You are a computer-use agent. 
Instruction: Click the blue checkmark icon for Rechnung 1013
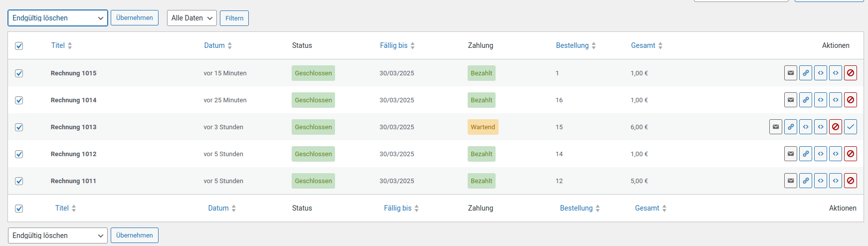[851, 127]
